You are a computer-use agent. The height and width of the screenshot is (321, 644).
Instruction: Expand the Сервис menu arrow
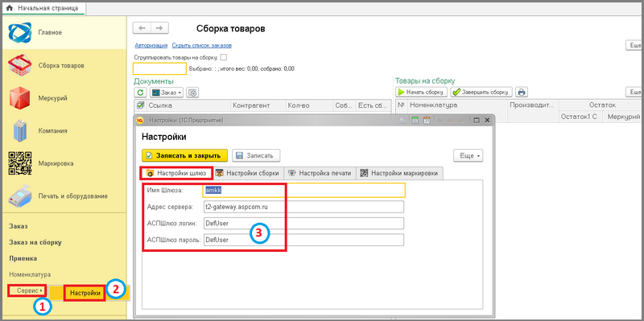41,290
